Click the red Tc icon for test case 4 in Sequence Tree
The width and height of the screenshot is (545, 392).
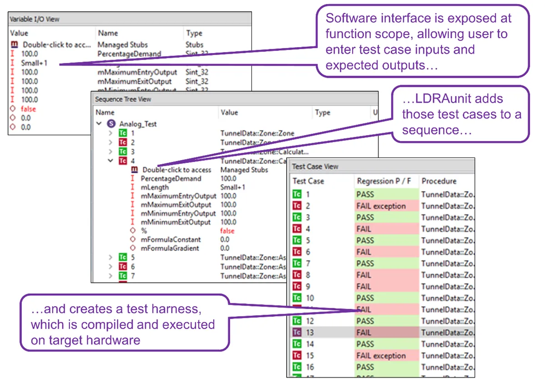pos(123,161)
